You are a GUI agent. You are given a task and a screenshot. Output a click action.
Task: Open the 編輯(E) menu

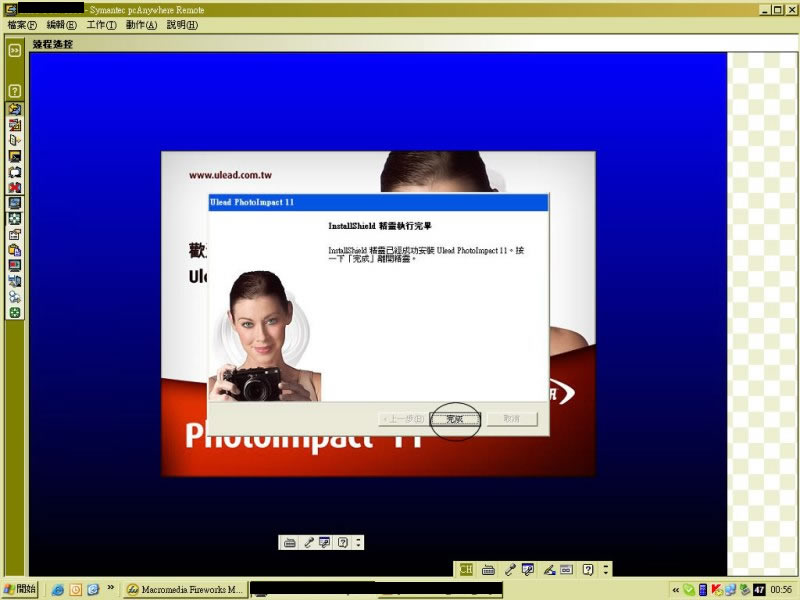coord(61,24)
